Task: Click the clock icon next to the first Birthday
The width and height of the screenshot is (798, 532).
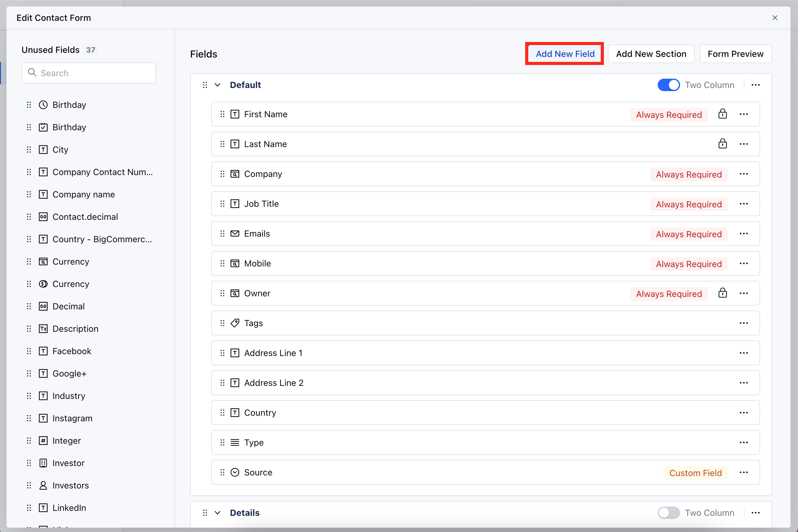Action: pyautogui.click(x=43, y=105)
